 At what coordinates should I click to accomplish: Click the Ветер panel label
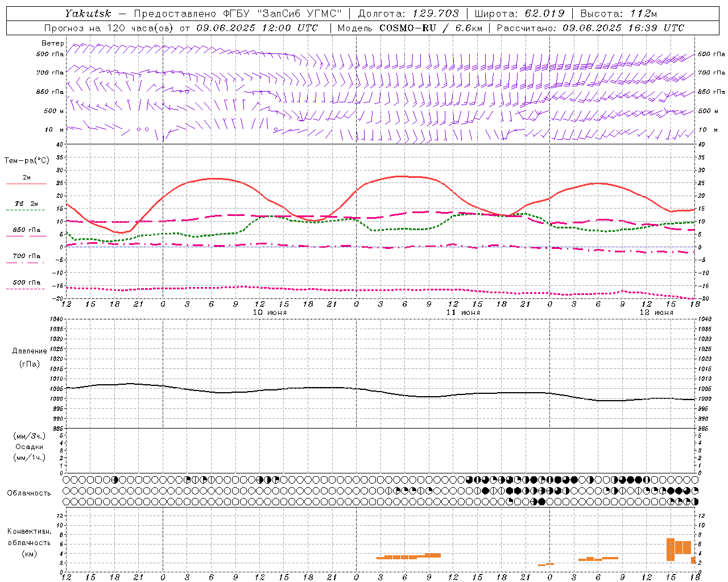52,43
